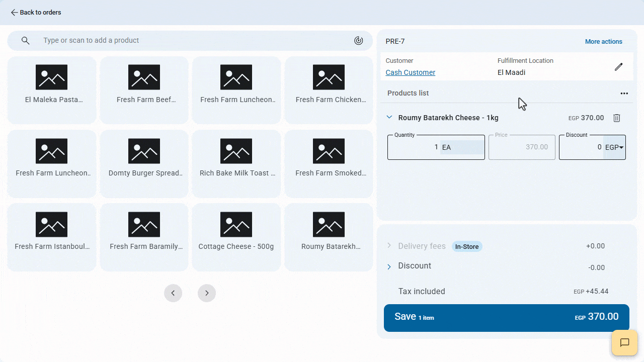Expand the Discount section

click(389, 267)
